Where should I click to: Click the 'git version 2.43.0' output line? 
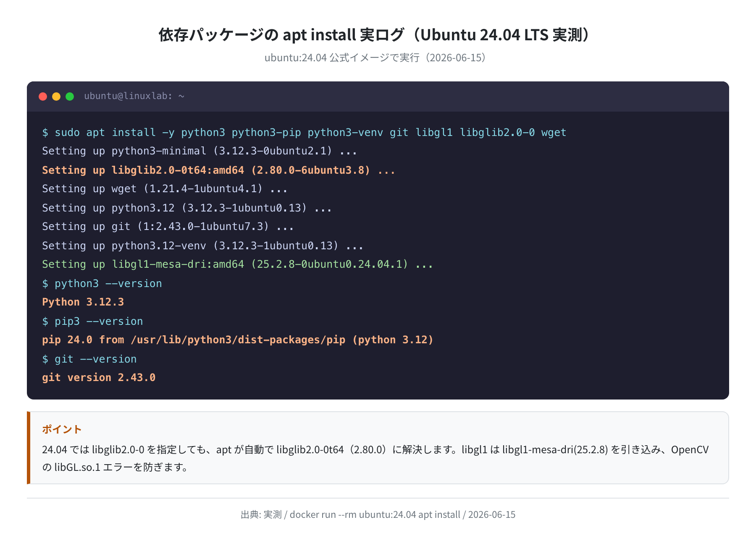click(99, 378)
